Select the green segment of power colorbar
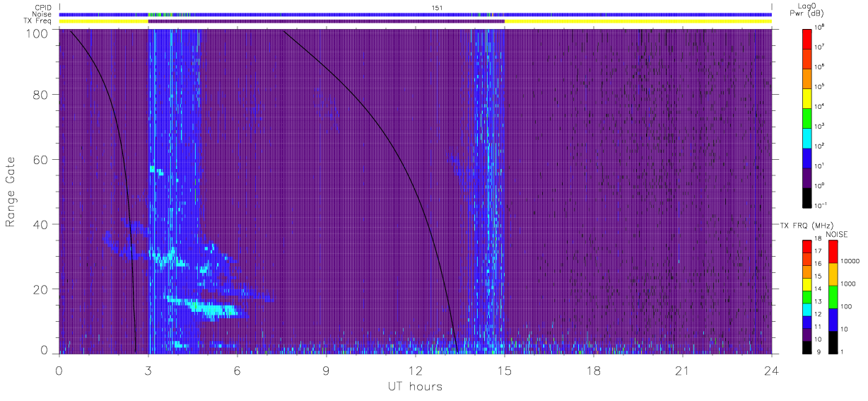Viewport: 868px width, 401px height. click(x=808, y=117)
